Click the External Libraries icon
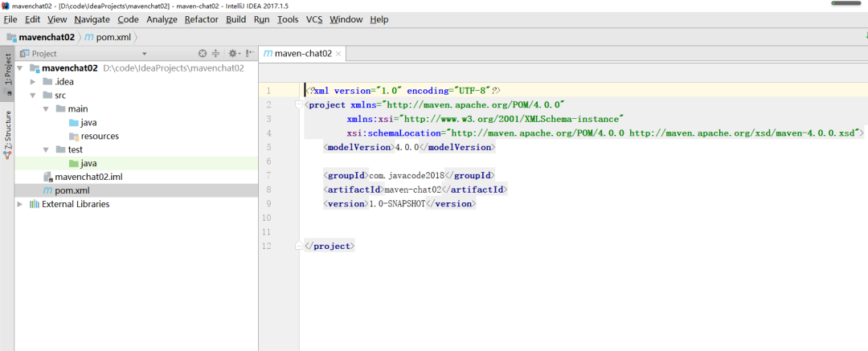This screenshot has width=868, height=351. (x=35, y=204)
